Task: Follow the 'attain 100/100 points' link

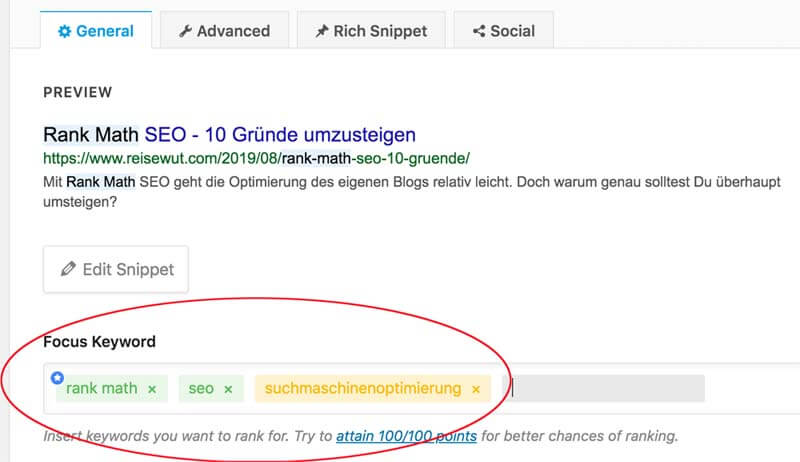Action: tap(406, 436)
